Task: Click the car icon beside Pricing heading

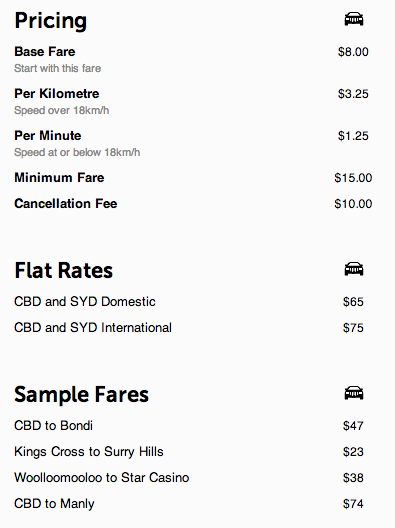Action: point(354,19)
